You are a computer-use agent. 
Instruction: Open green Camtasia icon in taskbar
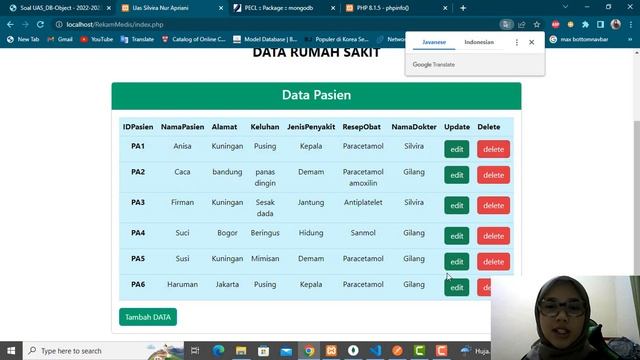419,351
